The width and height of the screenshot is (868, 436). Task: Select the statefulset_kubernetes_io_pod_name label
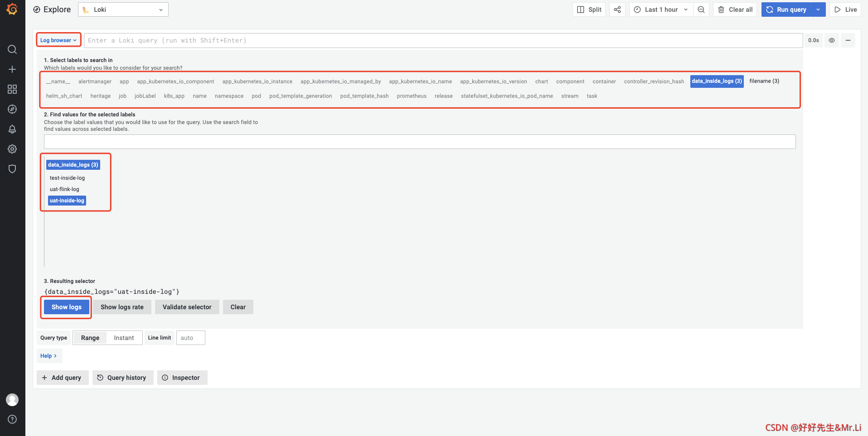pyautogui.click(x=507, y=96)
